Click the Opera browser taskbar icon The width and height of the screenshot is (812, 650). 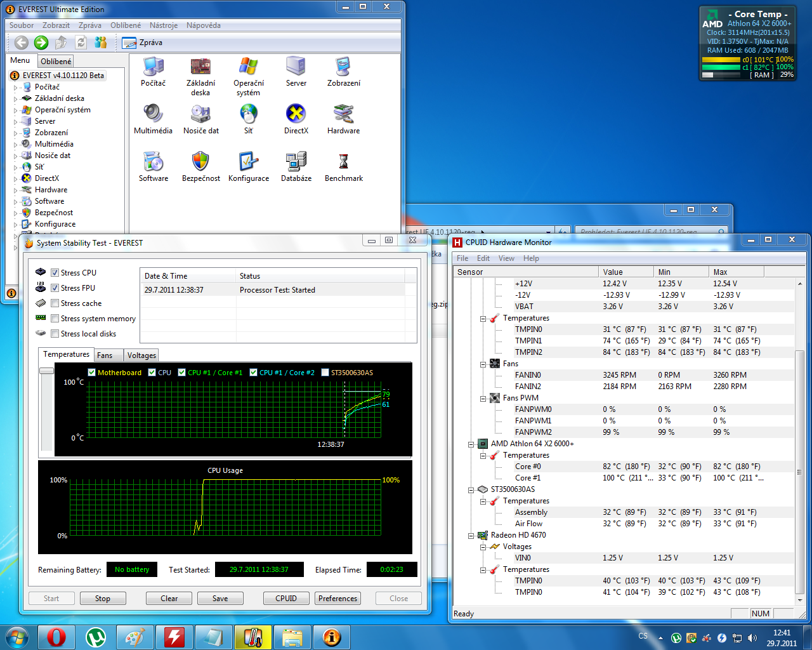click(x=56, y=637)
